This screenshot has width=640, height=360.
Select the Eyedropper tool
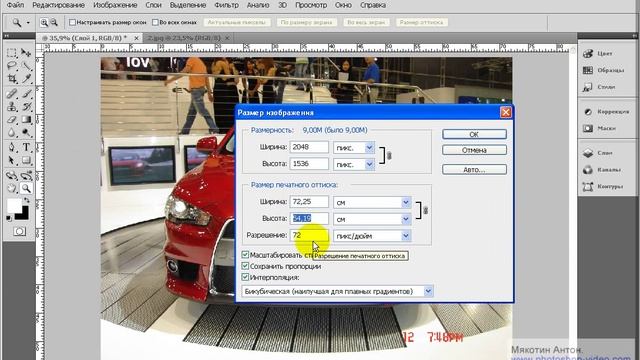26,78
